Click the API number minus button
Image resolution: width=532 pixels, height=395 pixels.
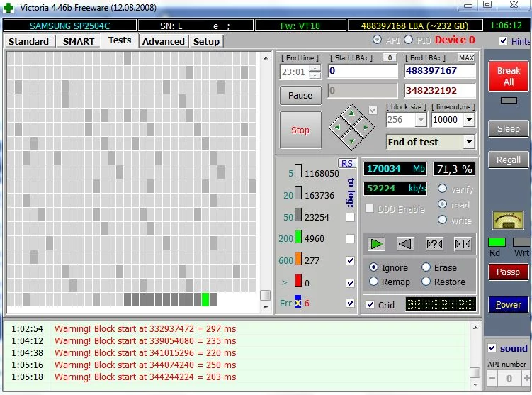(492, 378)
